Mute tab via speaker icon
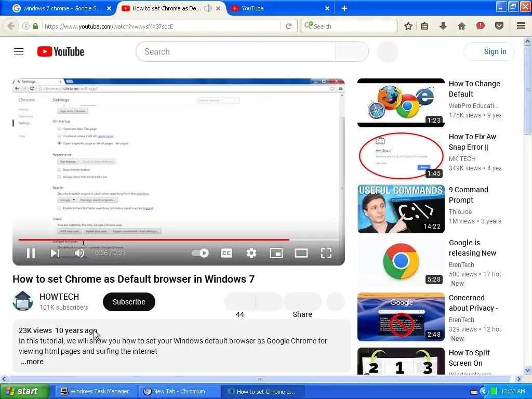 pos(208,8)
